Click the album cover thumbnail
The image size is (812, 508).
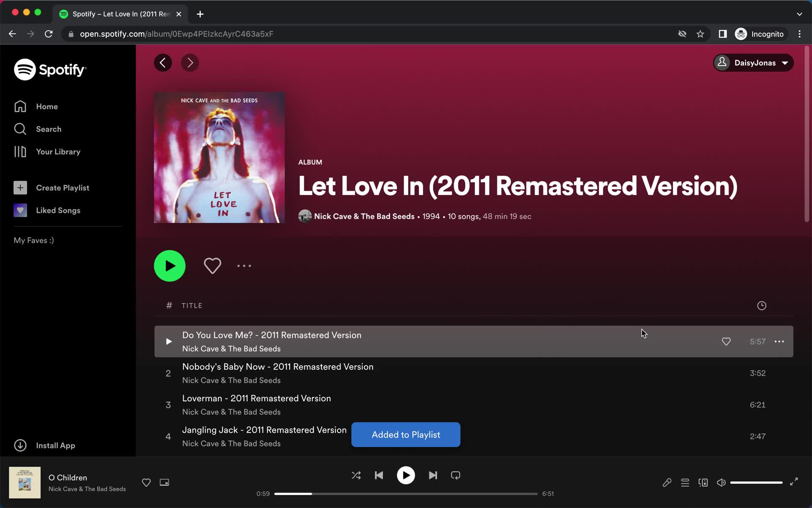tap(24, 482)
